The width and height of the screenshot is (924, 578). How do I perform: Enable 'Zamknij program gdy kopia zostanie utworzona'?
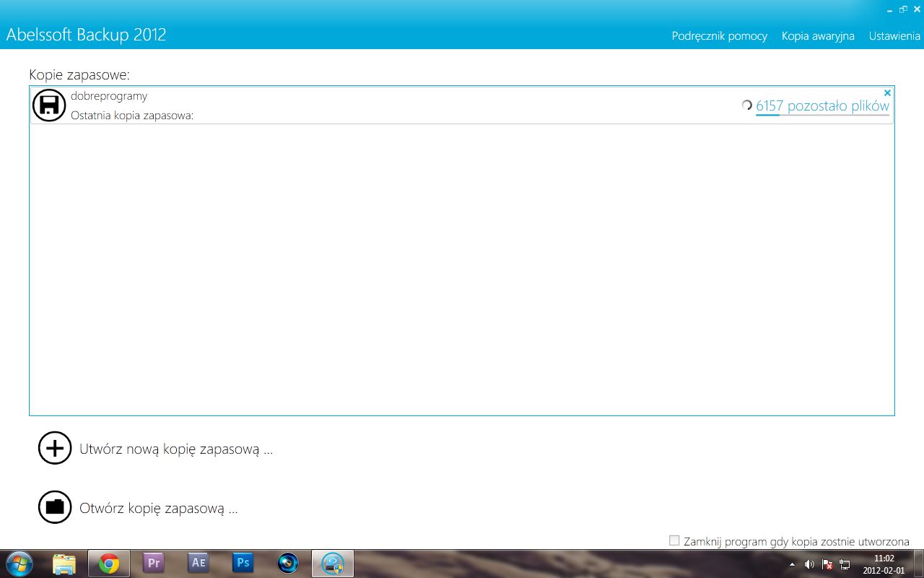(674, 540)
